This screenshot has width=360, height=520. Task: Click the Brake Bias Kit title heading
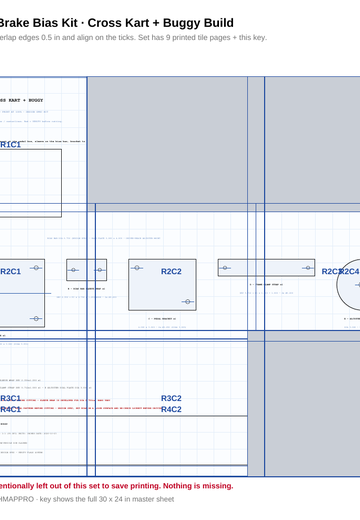tap(116, 23)
